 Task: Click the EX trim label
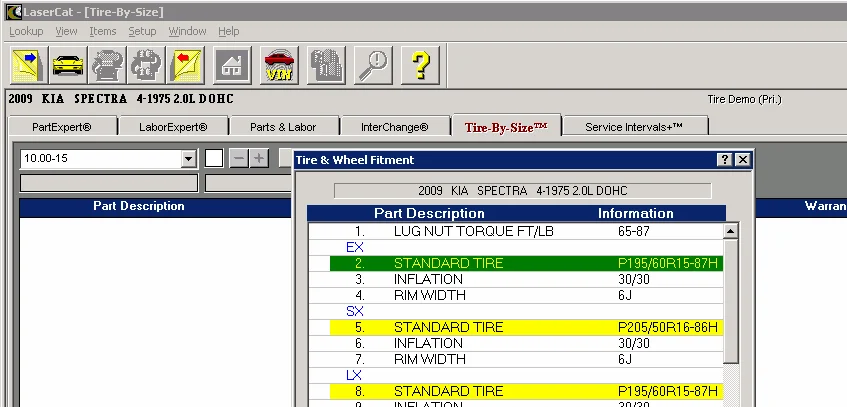[355, 248]
